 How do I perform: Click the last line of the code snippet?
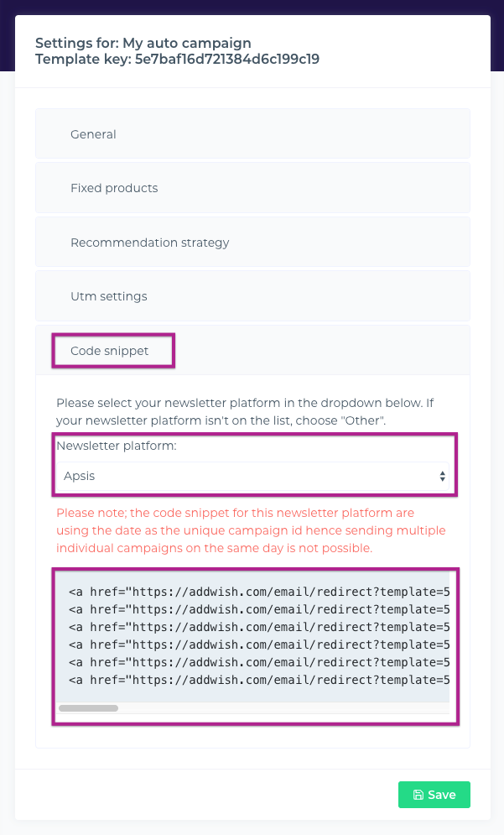click(x=258, y=681)
